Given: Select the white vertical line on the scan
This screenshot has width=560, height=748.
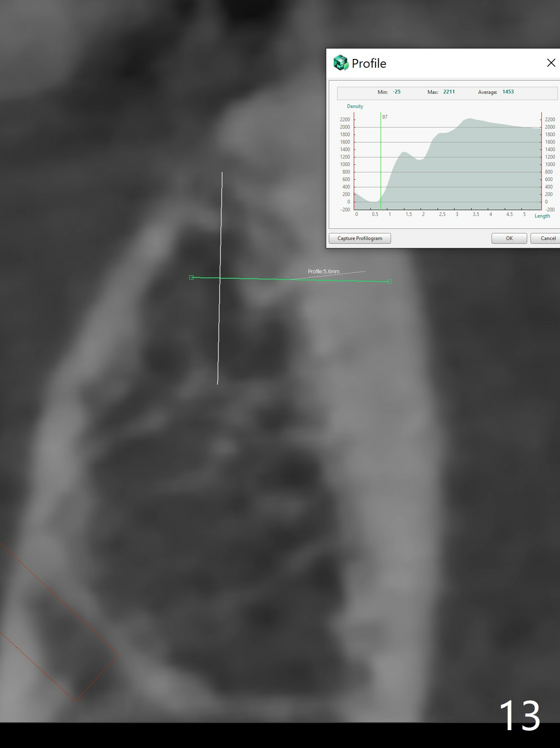Looking at the screenshot, I should (220, 324).
